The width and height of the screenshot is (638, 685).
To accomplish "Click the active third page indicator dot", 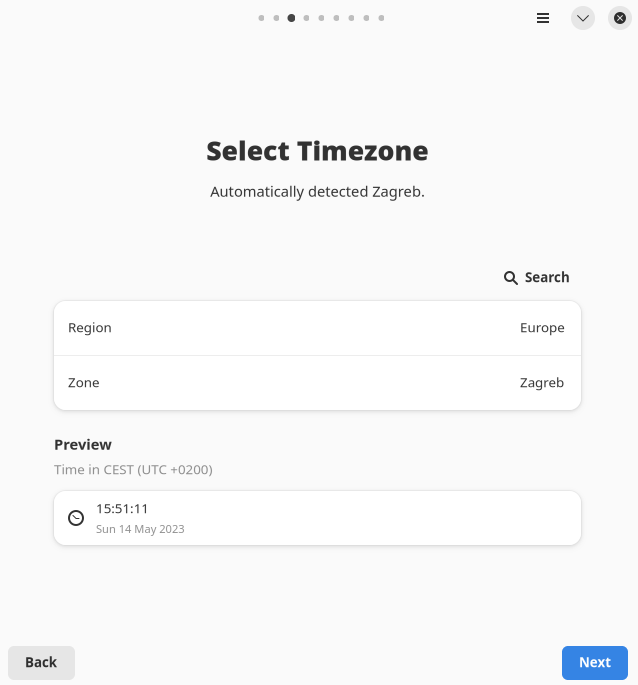I will 291,18.
